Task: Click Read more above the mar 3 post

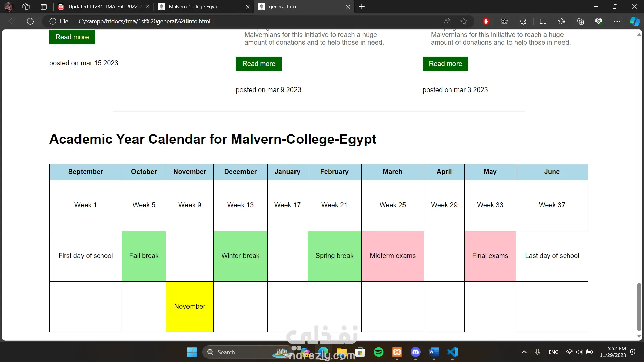Action: 445,64
